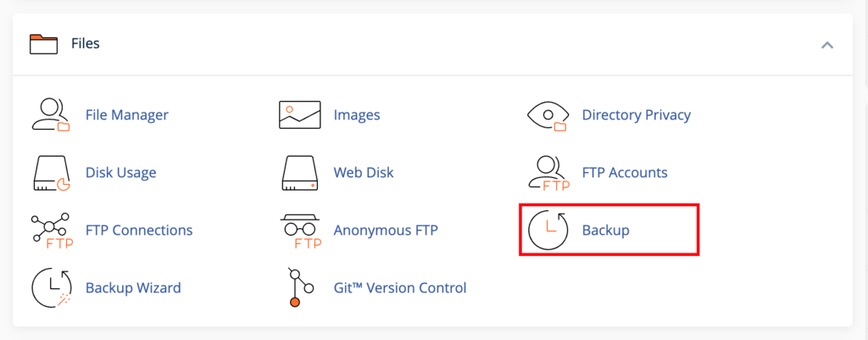Open the FTP Connections network icon
The width and height of the screenshot is (868, 340).
pos(51,231)
